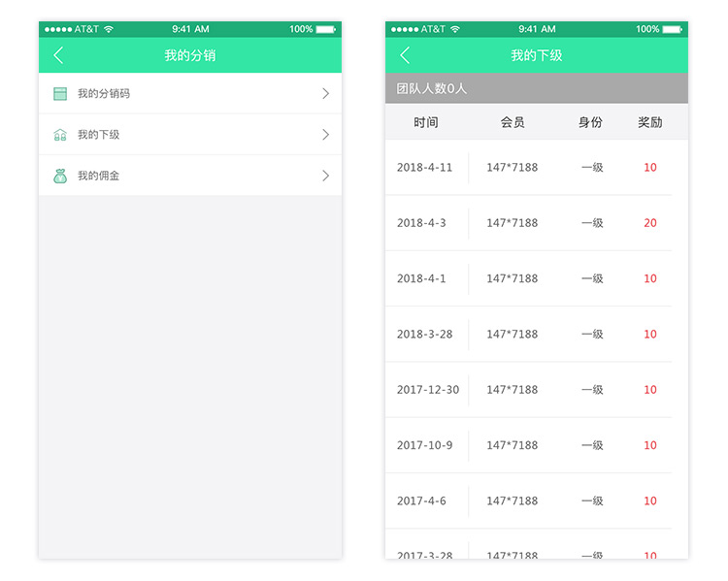728x581 pixels.
Task: Tap the 时间 column header
Action: point(426,122)
